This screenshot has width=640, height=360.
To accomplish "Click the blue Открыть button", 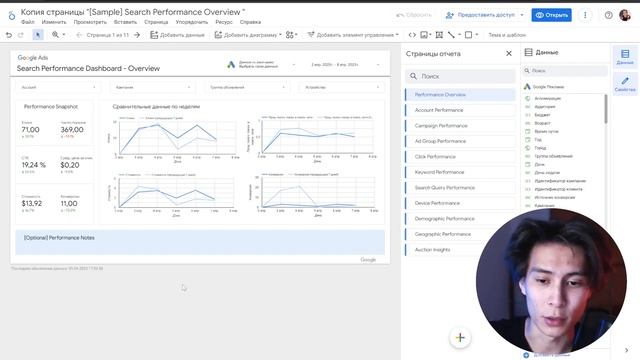I will click(x=551, y=15).
